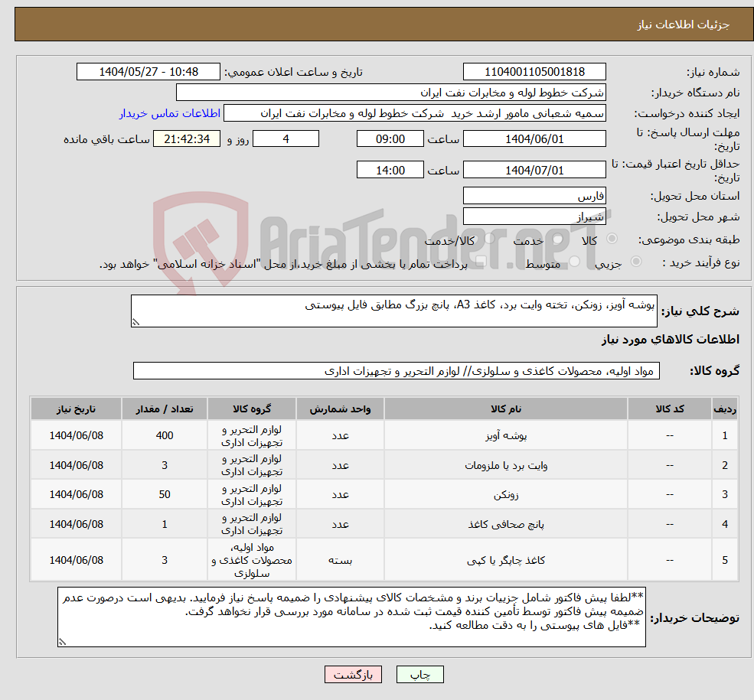Viewport: 754px width, 700px height.
Task: Click the اطلاعات کالاهای مورد نیاز heading
Action: (671, 340)
